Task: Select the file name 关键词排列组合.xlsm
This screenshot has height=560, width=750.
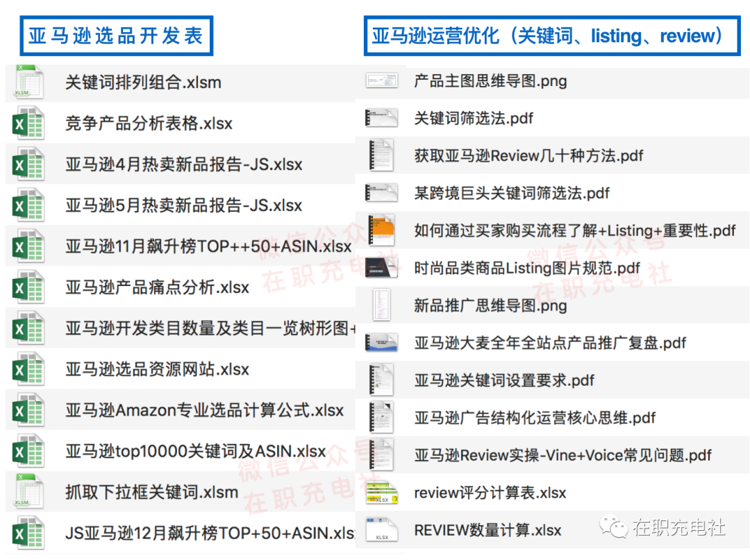Action: (x=144, y=83)
